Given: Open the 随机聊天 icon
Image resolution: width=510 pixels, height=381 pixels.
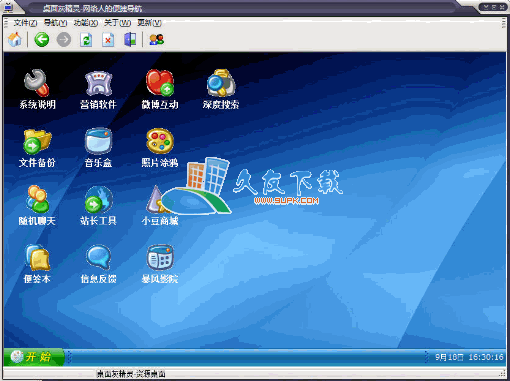Looking at the screenshot, I should (x=37, y=199).
